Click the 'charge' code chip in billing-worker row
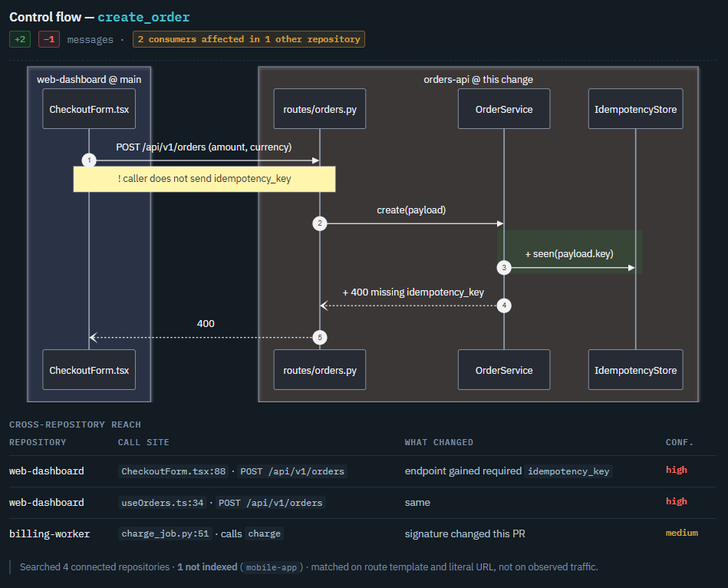The image size is (728, 588). tap(264, 533)
